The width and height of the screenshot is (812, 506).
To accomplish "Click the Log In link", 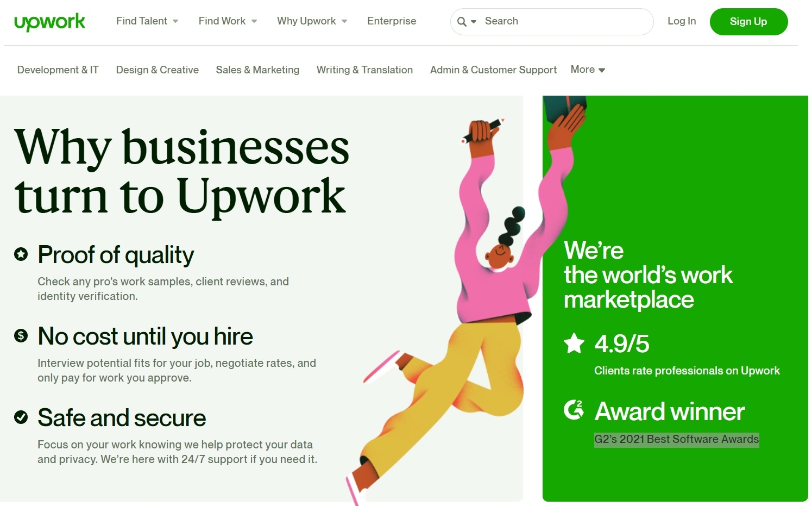I will click(681, 21).
